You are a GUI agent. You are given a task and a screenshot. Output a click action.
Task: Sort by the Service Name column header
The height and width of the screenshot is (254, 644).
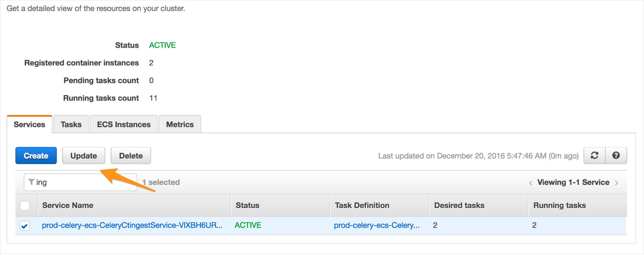(x=68, y=205)
